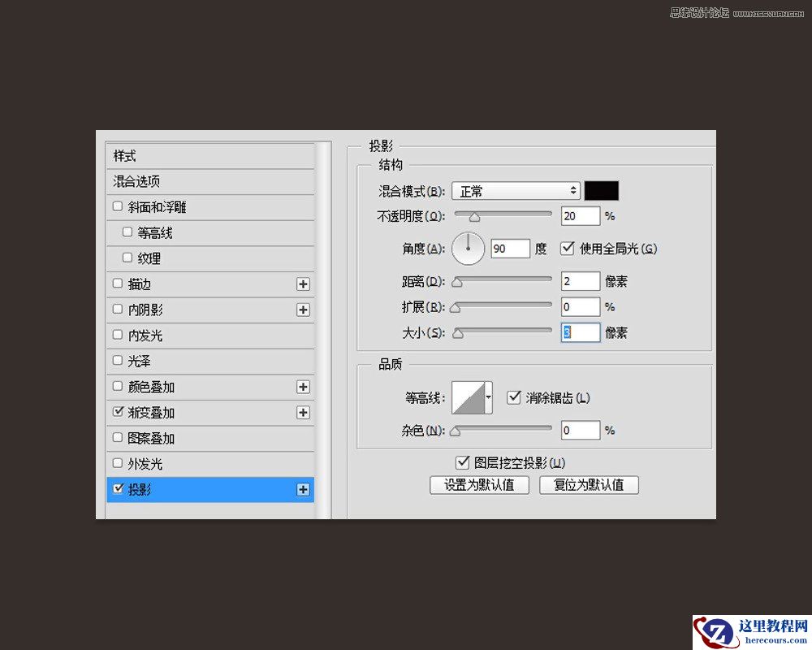Click the angle dial set to 90 度
The height and width of the screenshot is (650, 812).
(x=469, y=249)
